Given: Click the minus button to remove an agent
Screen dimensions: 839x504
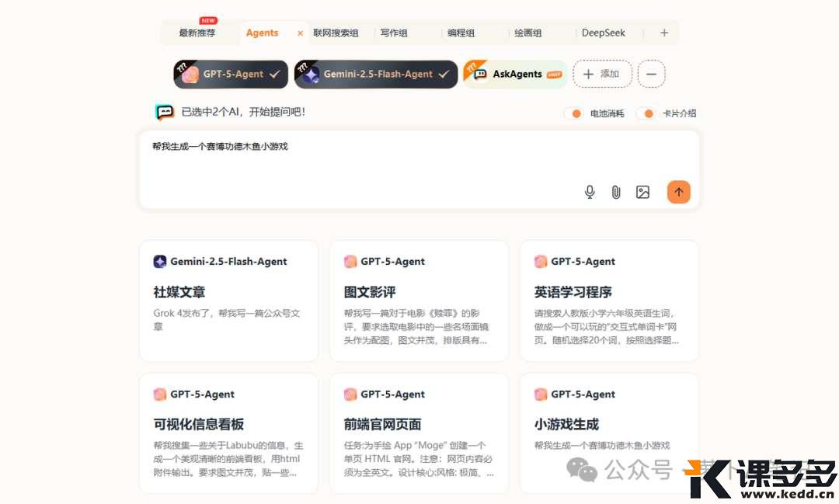Looking at the screenshot, I should 651,74.
